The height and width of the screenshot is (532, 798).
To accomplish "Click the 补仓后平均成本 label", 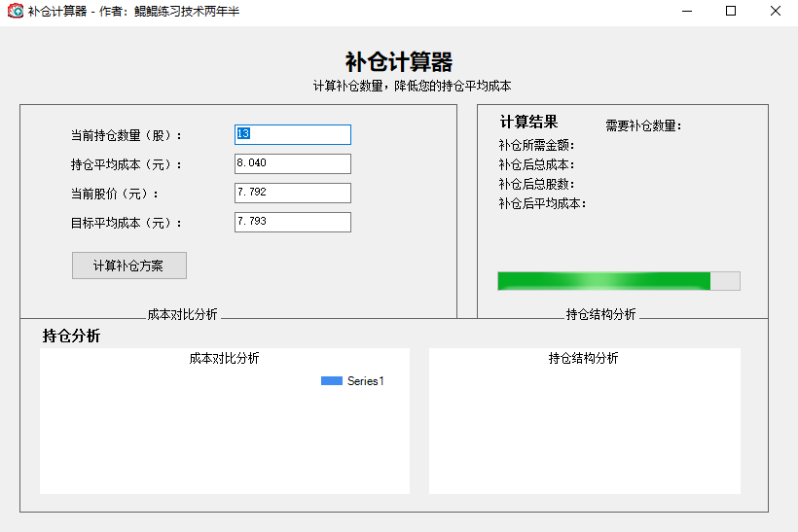I will coord(542,204).
